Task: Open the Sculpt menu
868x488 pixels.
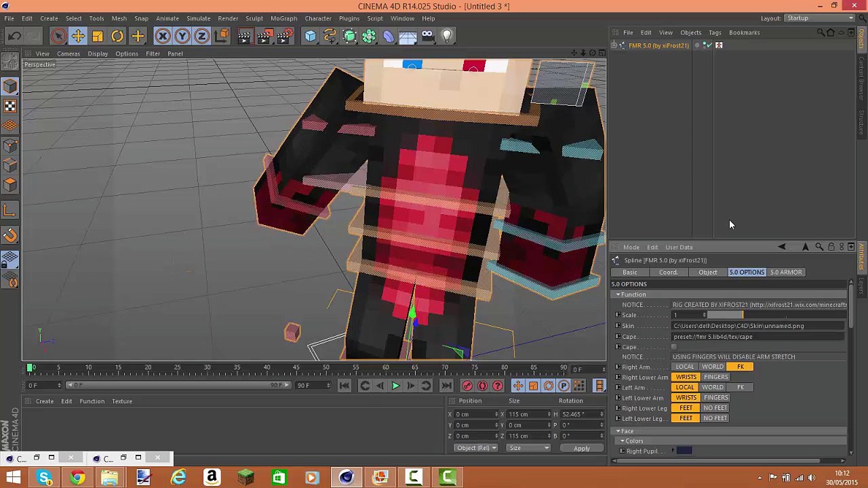Action: pyautogui.click(x=254, y=18)
